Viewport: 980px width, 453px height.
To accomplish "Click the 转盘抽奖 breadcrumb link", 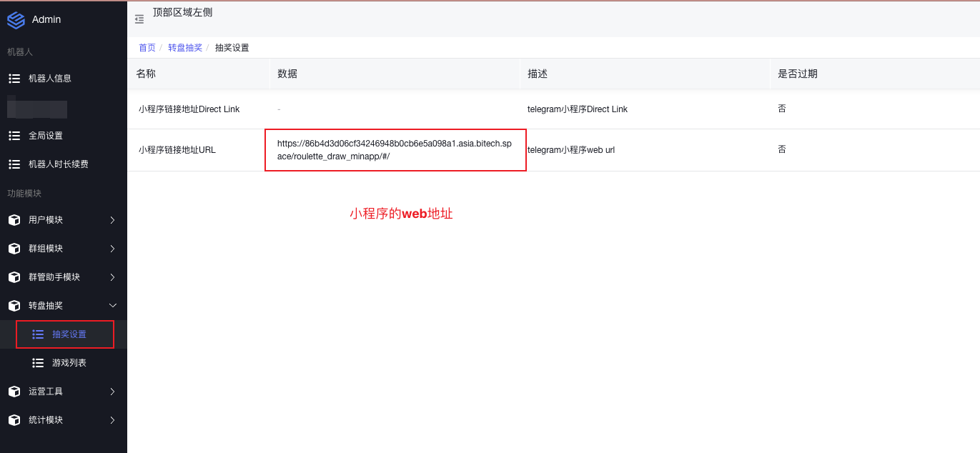I will pos(185,48).
